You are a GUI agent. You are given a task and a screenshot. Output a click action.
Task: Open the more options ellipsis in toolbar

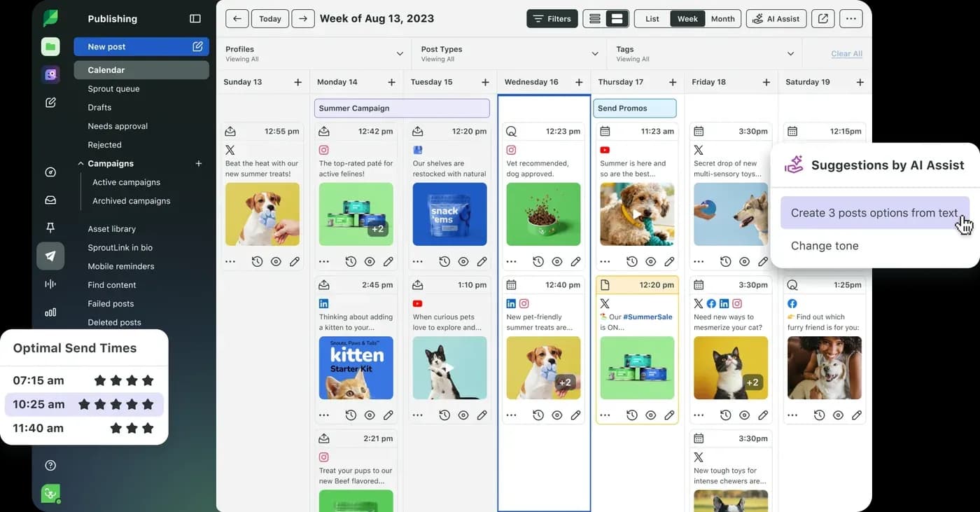[851, 19]
